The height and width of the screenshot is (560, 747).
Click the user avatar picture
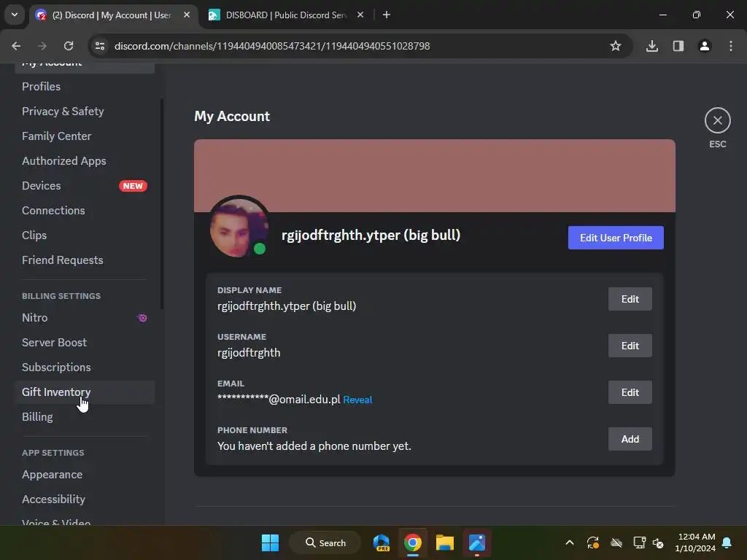pos(239,228)
